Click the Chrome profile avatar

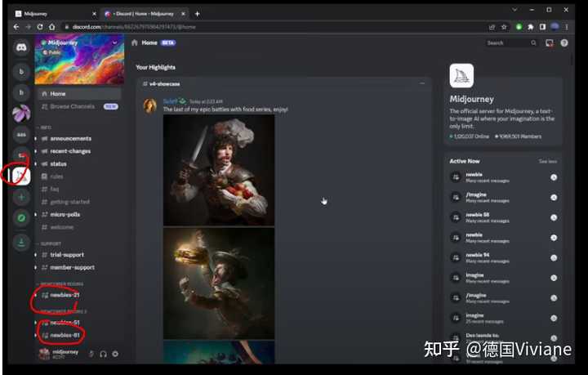pos(555,27)
